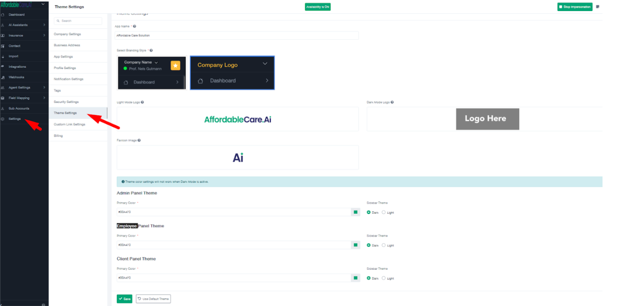This screenshot has height=306, width=644.
Task: Open the Admin Panel primary color swatch
Action: tap(356, 212)
